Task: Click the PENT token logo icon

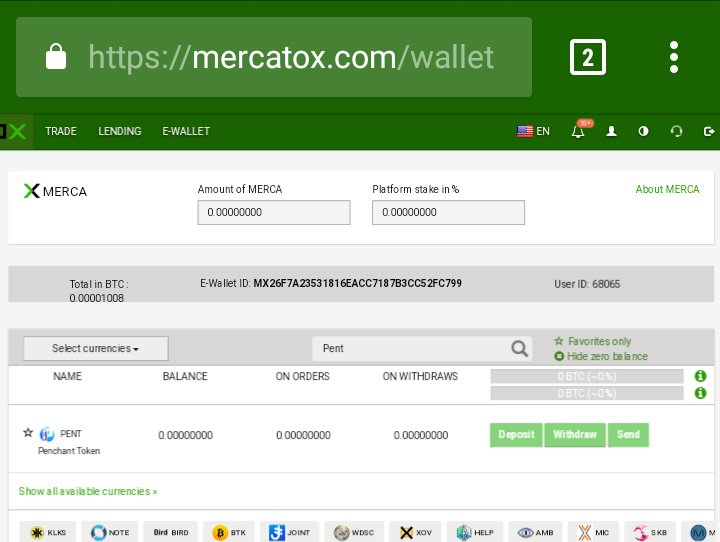Action: pos(47,434)
